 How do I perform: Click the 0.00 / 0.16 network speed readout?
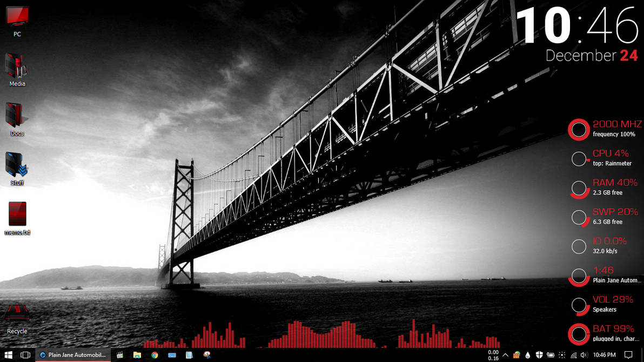(x=493, y=356)
